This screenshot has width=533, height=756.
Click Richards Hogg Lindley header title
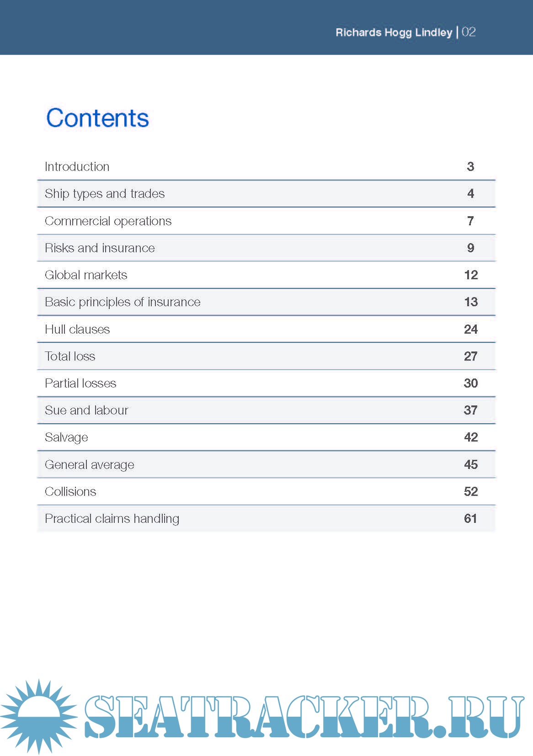394,32
